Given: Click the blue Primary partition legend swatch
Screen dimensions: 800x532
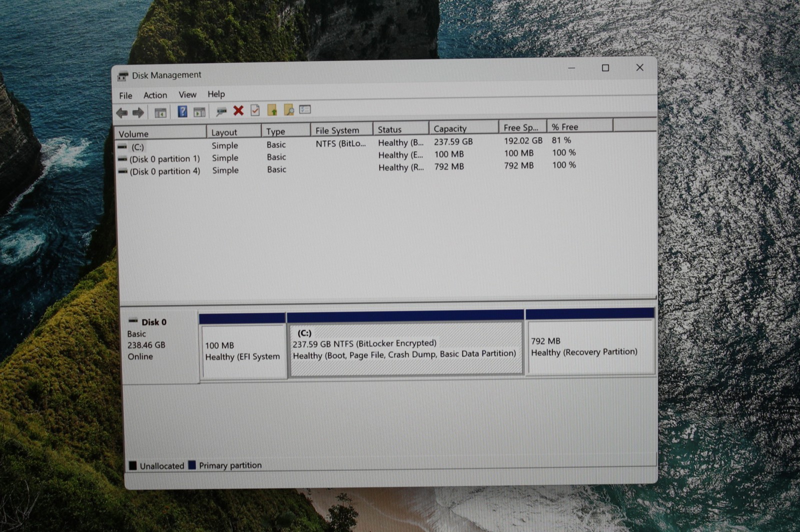Looking at the screenshot, I should click(192, 465).
